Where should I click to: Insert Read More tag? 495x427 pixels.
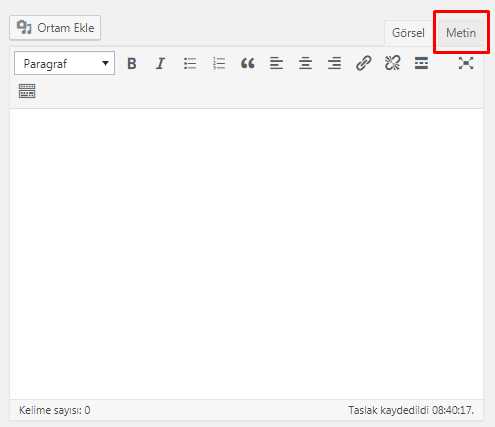tap(421, 63)
